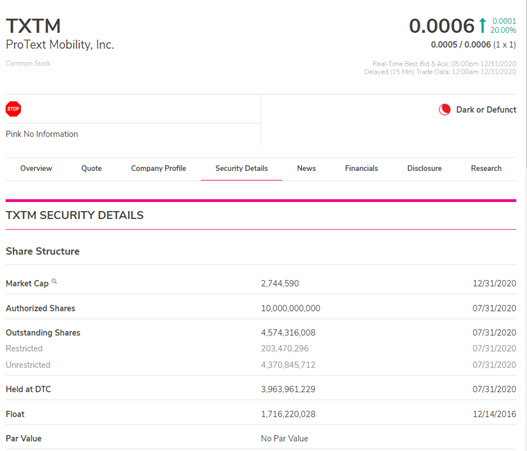Go to the News tab

[x=306, y=168]
